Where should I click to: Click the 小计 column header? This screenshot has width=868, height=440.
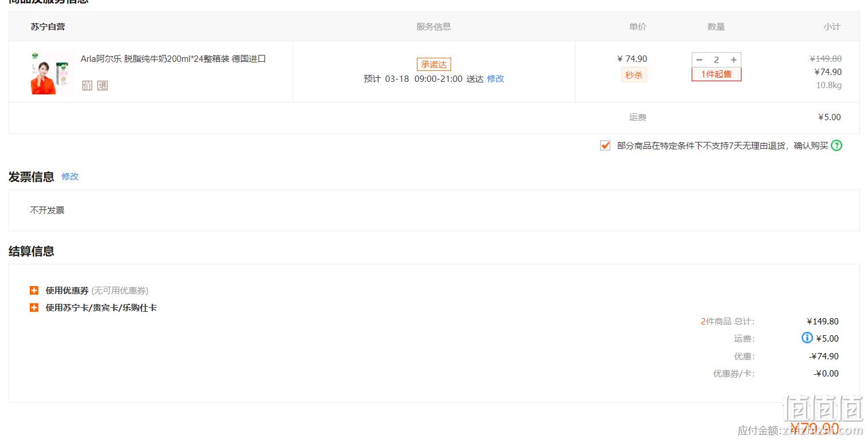pyautogui.click(x=832, y=27)
